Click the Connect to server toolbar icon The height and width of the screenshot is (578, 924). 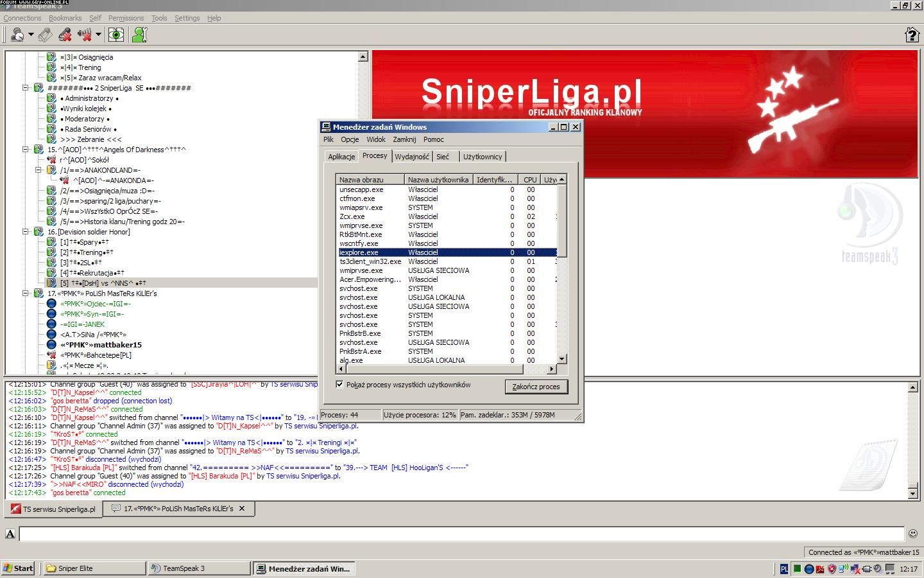(x=17, y=35)
